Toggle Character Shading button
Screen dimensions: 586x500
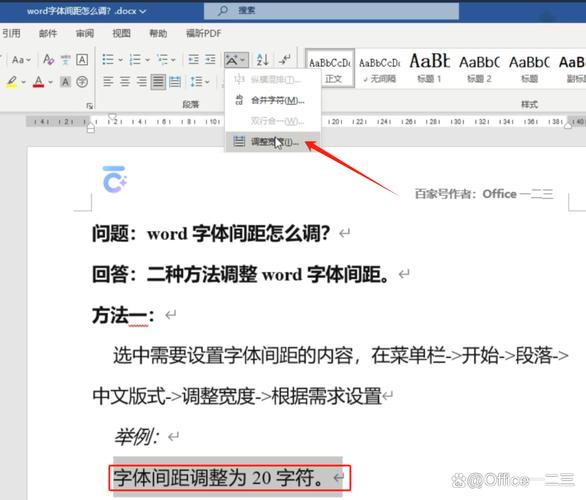pos(65,81)
